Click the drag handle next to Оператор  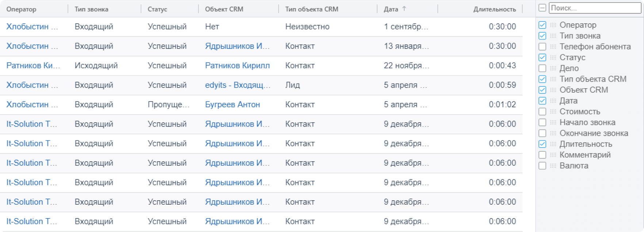(x=553, y=25)
